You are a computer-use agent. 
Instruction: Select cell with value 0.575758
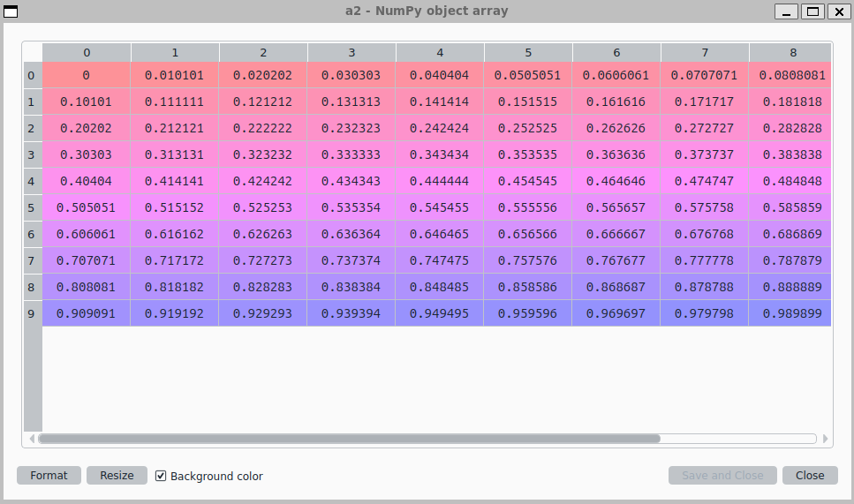coord(705,207)
